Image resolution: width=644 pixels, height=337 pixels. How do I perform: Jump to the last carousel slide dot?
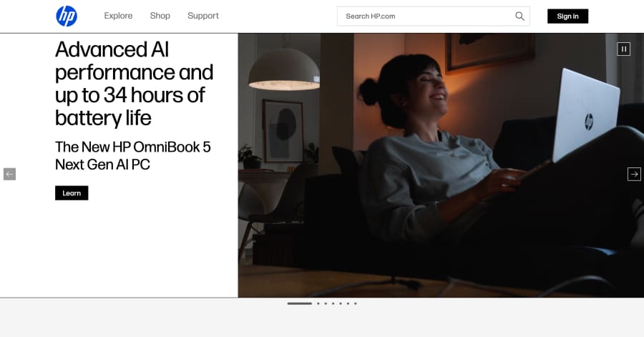355,303
